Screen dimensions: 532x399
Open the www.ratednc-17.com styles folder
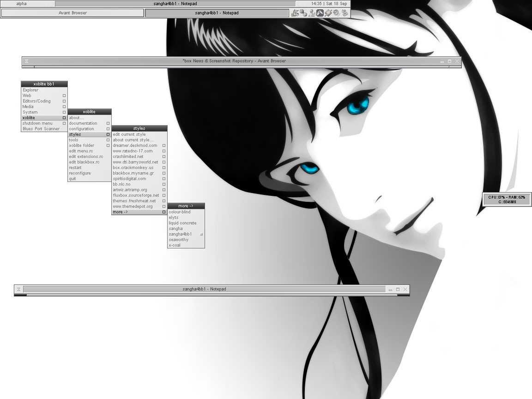139,151
